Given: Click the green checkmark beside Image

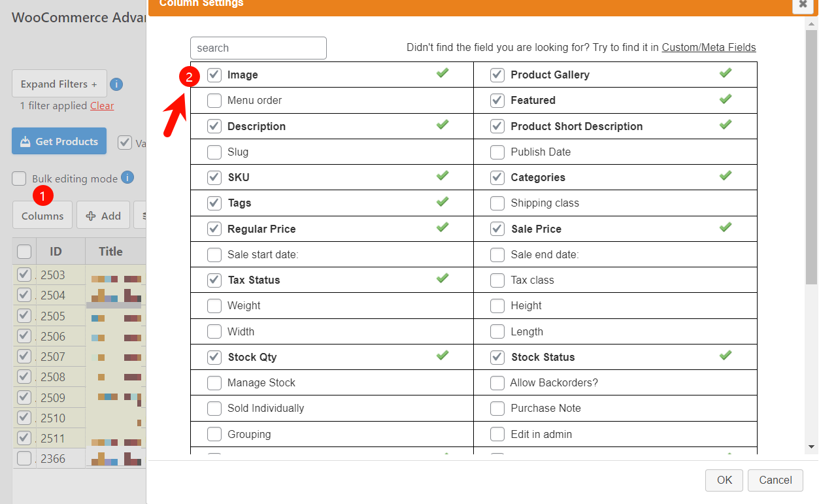Looking at the screenshot, I should pos(443,73).
